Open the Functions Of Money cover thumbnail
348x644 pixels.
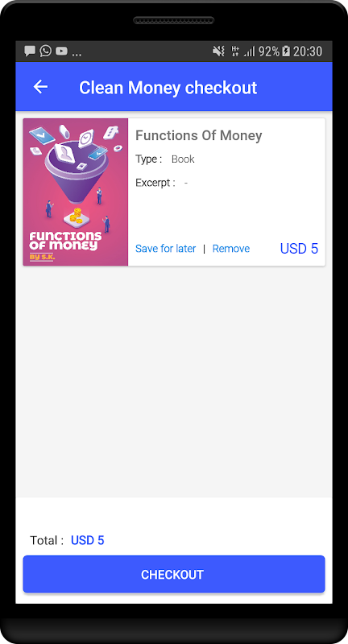(x=76, y=192)
